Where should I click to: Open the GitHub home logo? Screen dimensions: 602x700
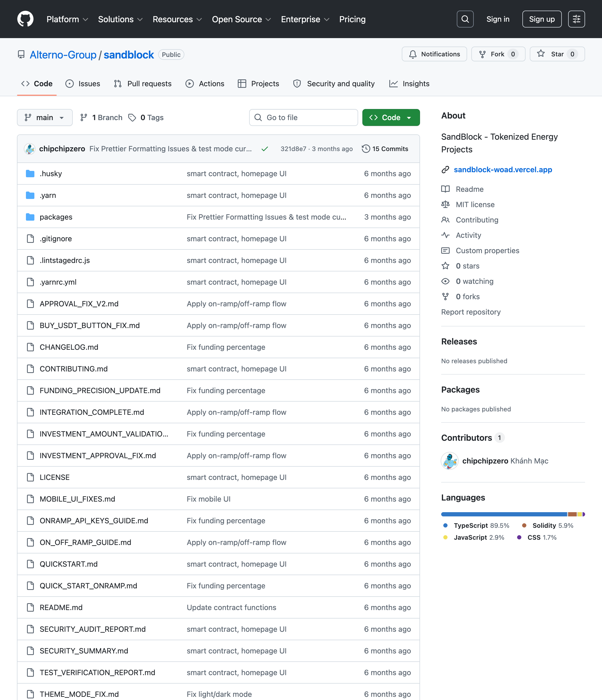(x=25, y=19)
